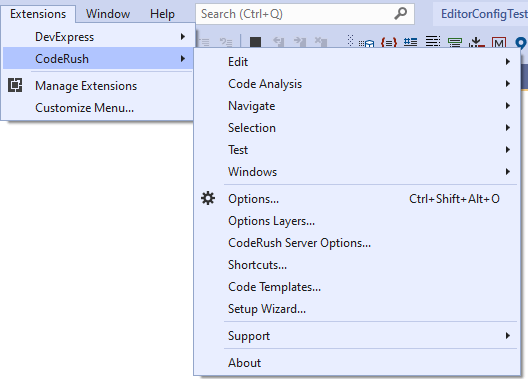Click the magnifier icon in the search box
The width and height of the screenshot is (528, 379).
401,13
